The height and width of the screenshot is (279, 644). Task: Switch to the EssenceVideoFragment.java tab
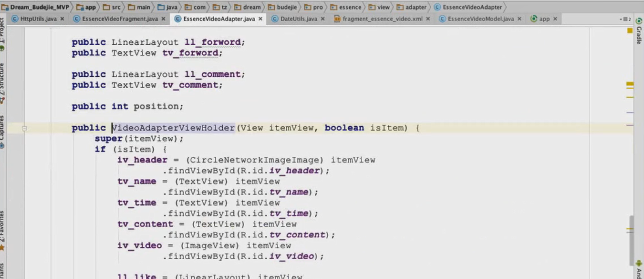[x=120, y=19]
